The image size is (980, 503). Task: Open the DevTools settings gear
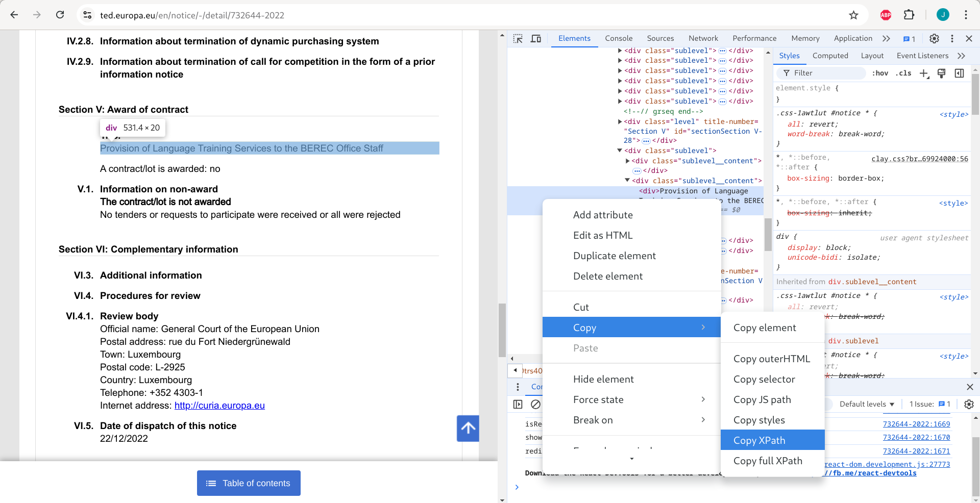pos(934,38)
